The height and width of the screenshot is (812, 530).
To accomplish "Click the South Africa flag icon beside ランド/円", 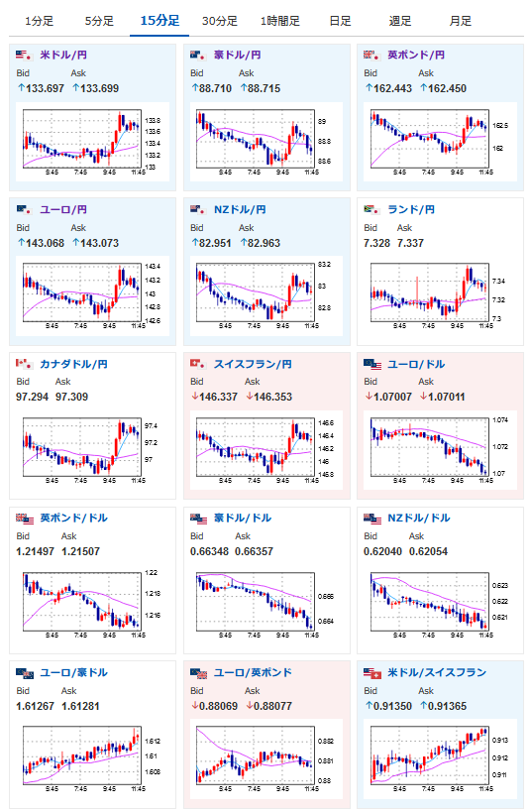I will point(371,210).
